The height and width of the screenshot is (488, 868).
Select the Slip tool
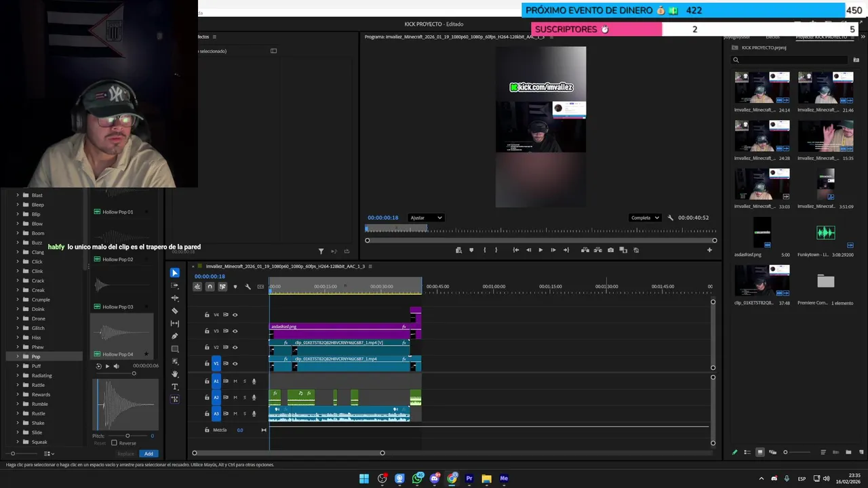click(174, 323)
